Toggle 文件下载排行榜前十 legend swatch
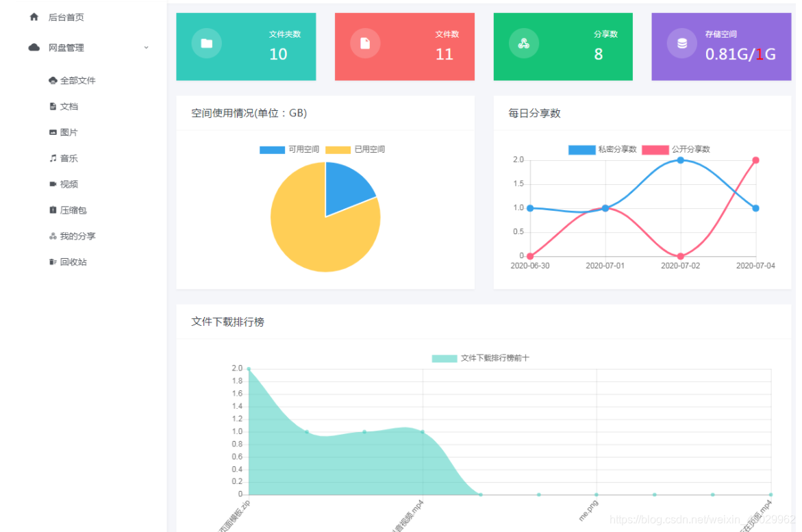 coord(444,359)
